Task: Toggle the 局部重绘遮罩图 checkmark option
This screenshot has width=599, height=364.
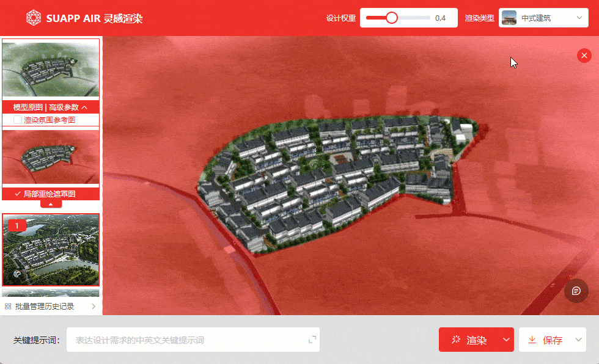Action: 18,194
